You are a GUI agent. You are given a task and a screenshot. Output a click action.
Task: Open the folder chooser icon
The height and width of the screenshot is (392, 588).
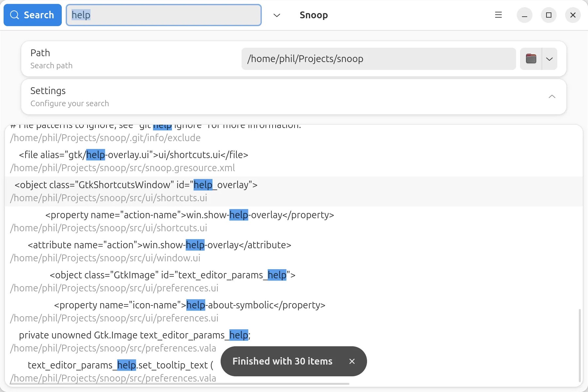531,59
